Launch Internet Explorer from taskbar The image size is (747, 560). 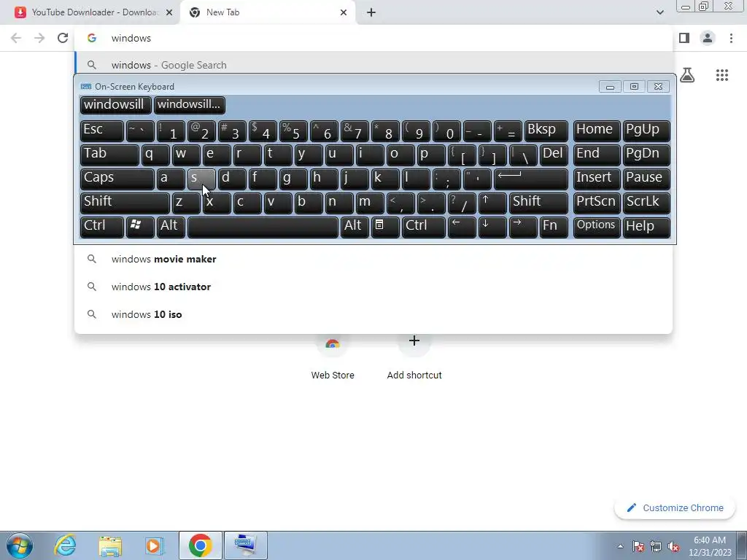point(65,545)
